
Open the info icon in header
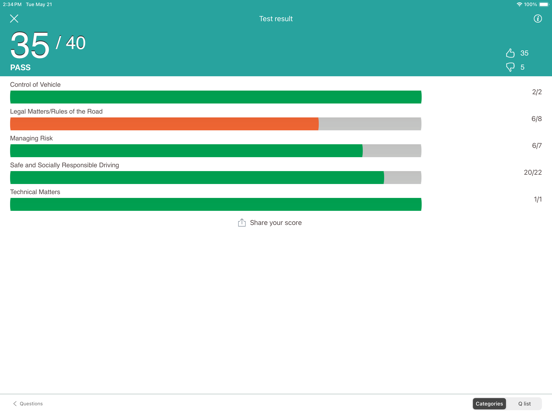coord(538,19)
